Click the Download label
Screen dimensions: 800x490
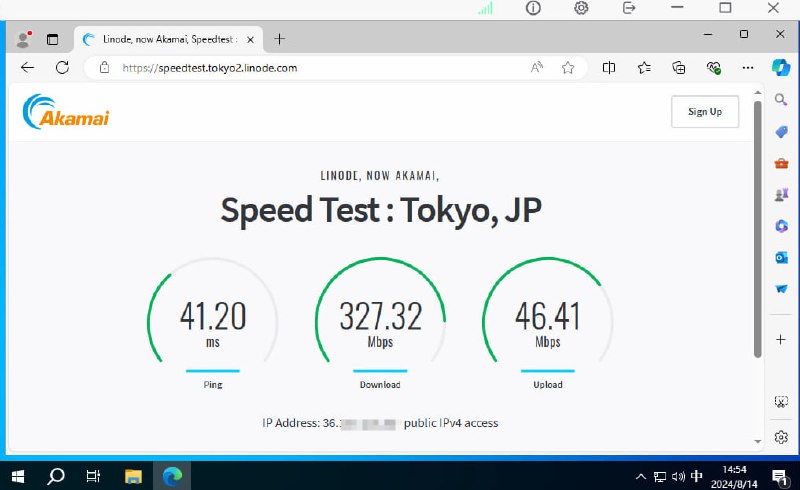[380, 384]
